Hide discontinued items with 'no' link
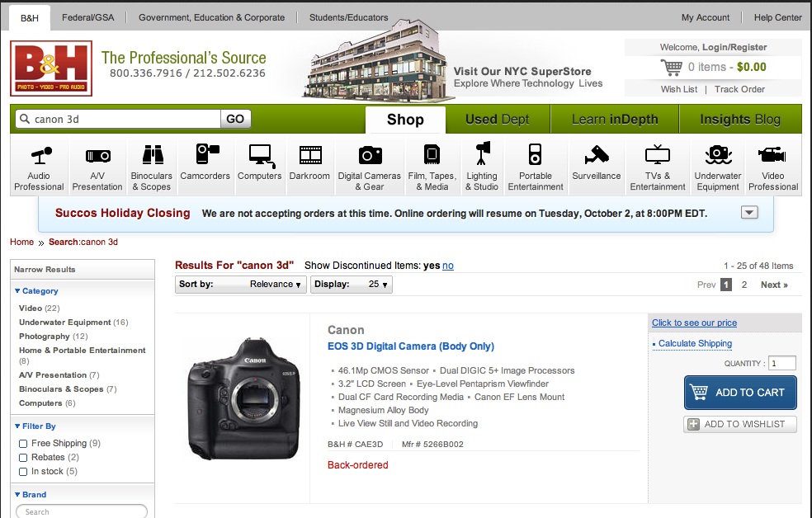Image resolution: width=812 pixels, height=518 pixels. click(448, 266)
